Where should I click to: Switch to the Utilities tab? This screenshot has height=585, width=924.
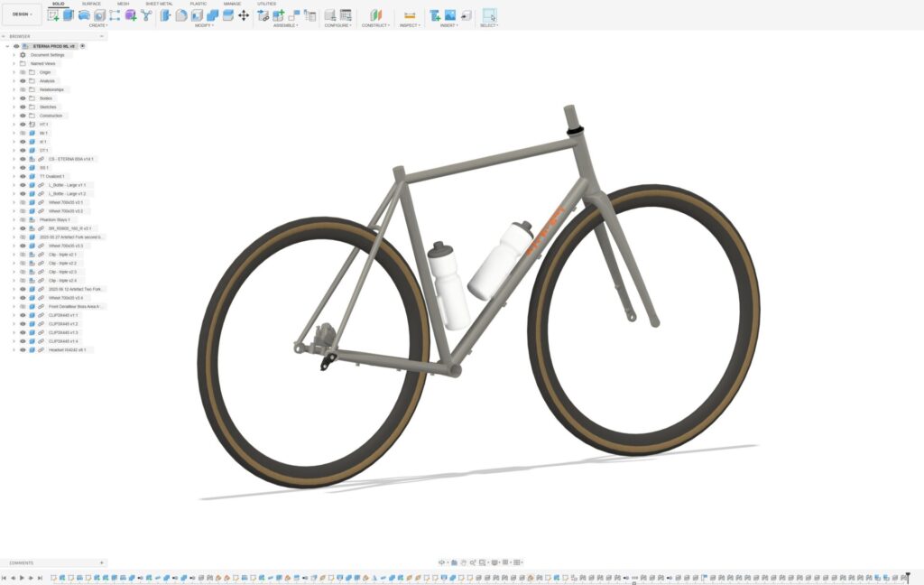(266, 4)
